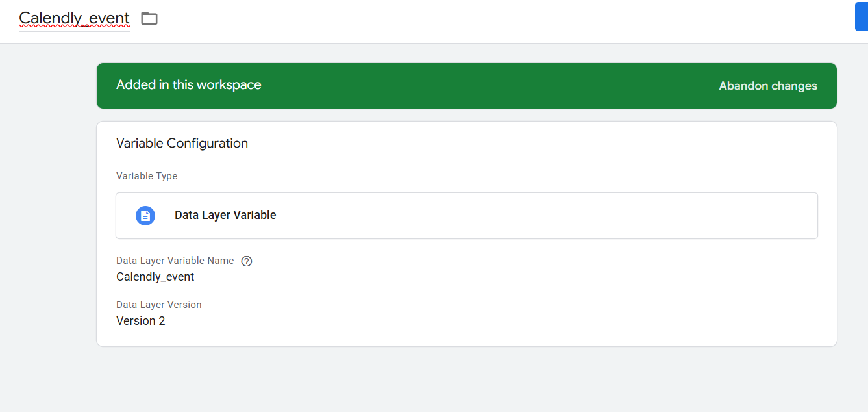Select the Variable Type label
Screen dimensions: 868x412
coord(147,176)
